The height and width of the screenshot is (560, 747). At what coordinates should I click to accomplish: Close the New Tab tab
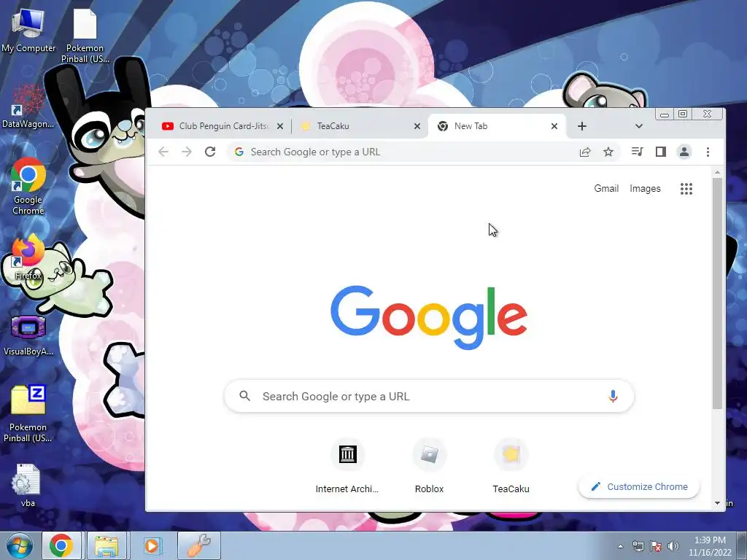(x=554, y=126)
